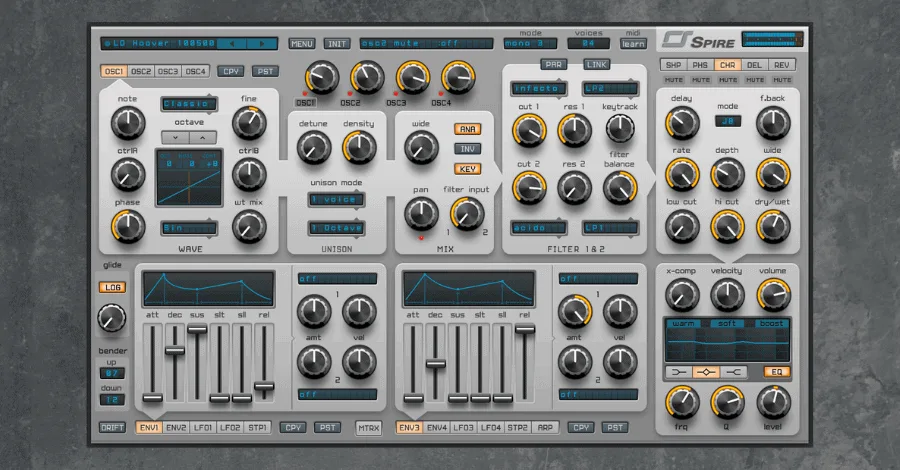Click the Spire logo

pyautogui.click(x=699, y=41)
